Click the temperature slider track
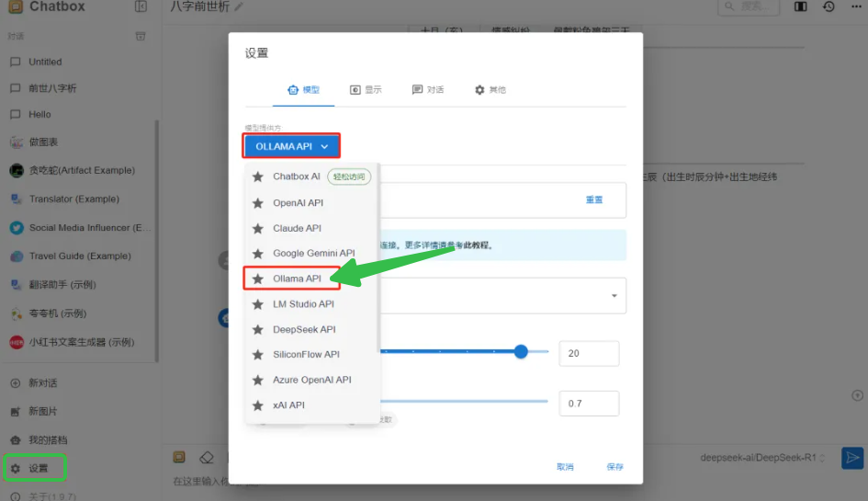The height and width of the screenshot is (501, 868). point(464,401)
